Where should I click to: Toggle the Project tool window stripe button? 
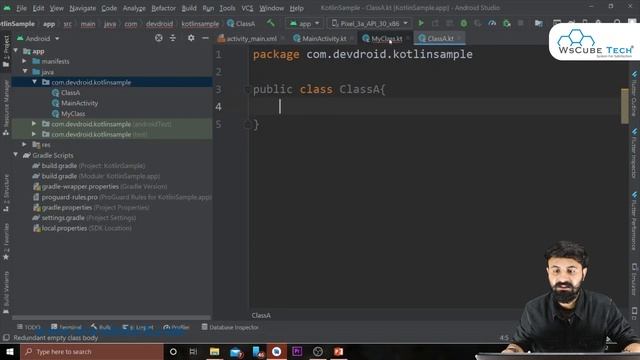pos(6,51)
